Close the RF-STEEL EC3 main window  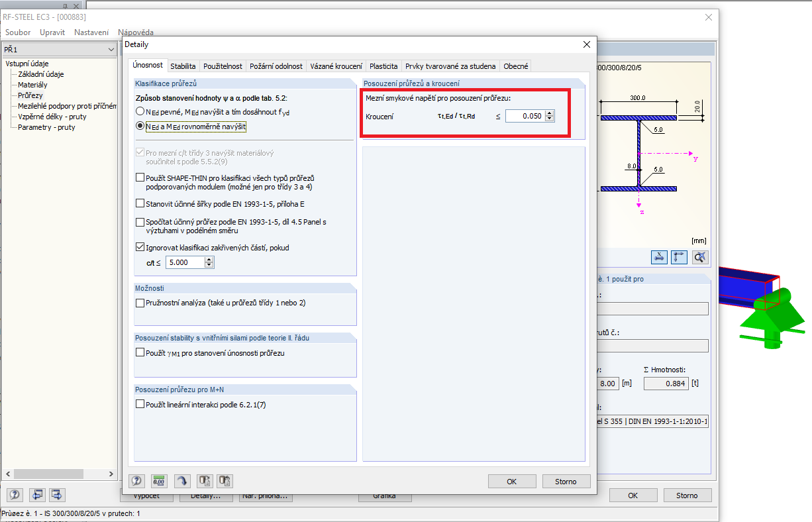[709, 17]
